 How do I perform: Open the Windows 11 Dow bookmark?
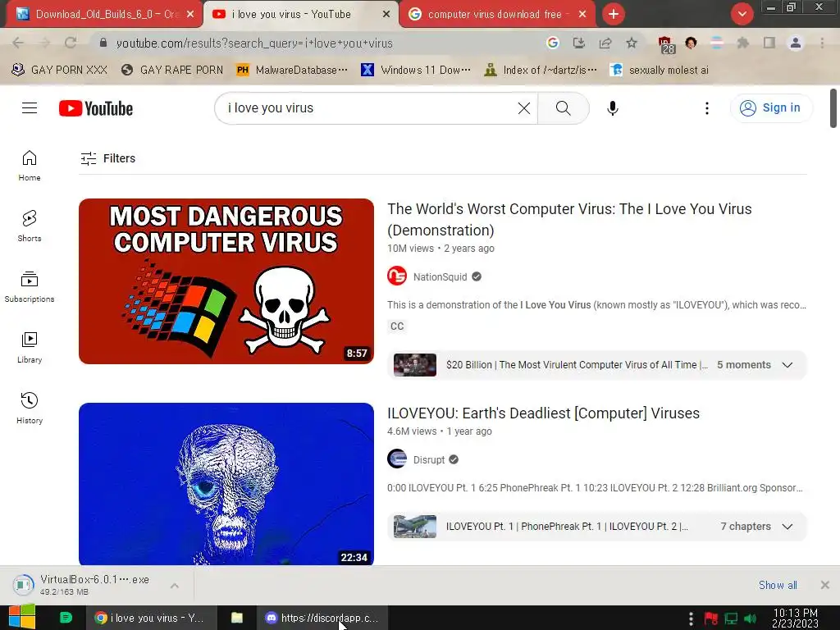pos(416,70)
